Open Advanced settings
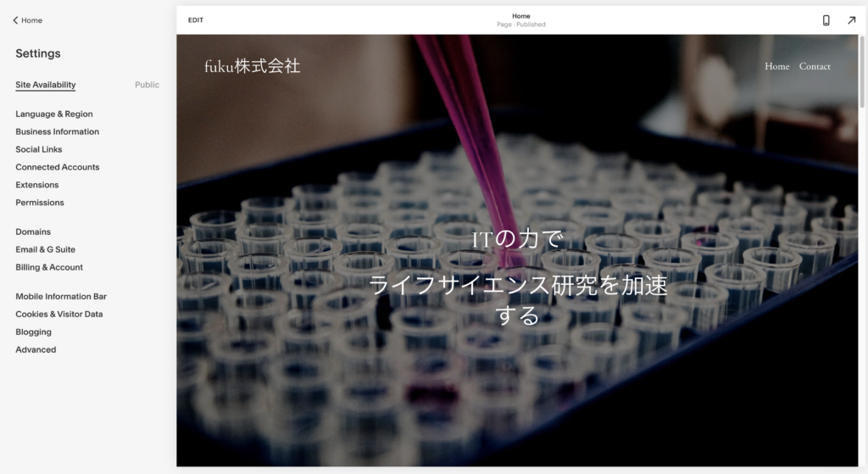This screenshot has height=474, width=868. coord(36,350)
